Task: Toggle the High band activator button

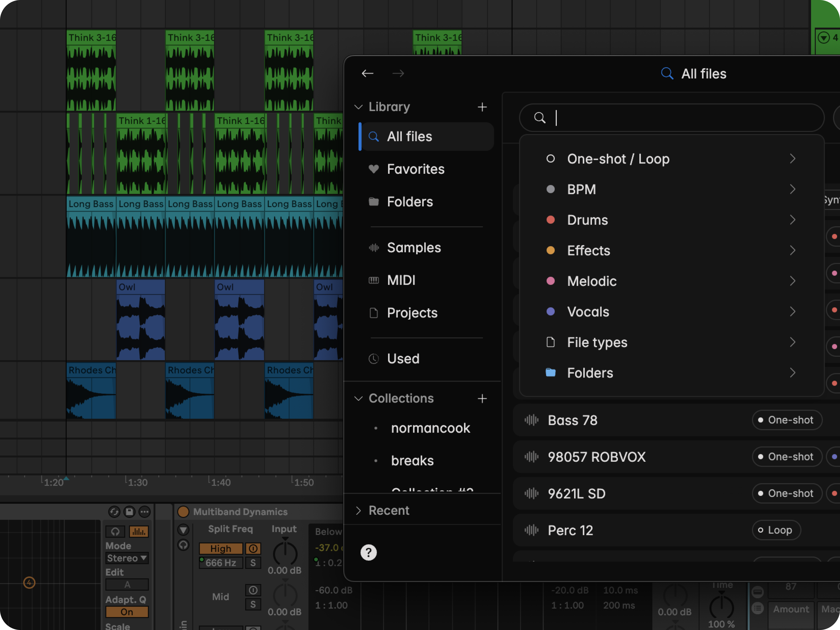Action: (253, 549)
